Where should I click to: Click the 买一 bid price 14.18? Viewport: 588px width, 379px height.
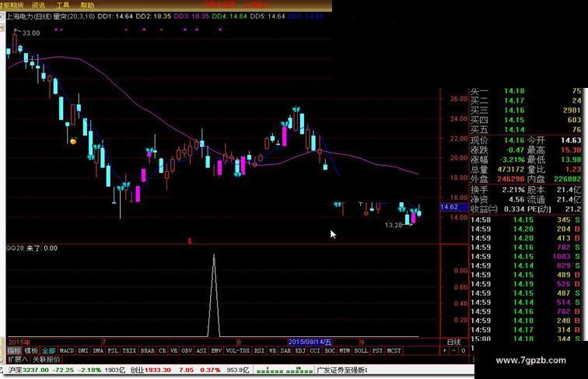point(514,91)
